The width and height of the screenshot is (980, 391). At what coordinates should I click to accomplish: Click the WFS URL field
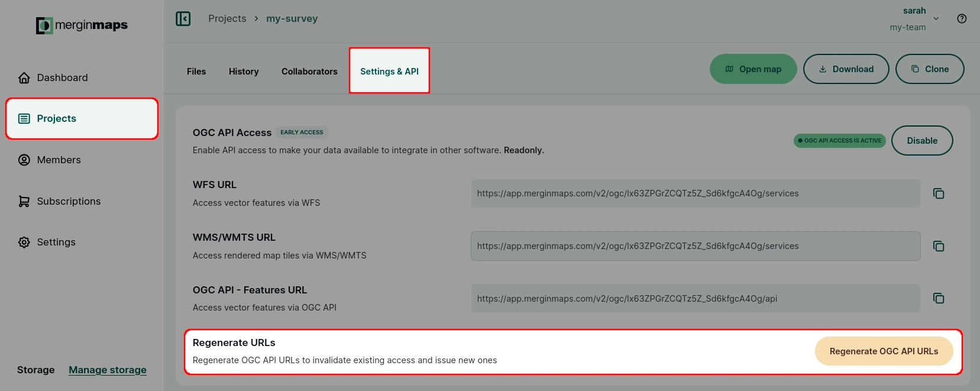(x=696, y=193)
